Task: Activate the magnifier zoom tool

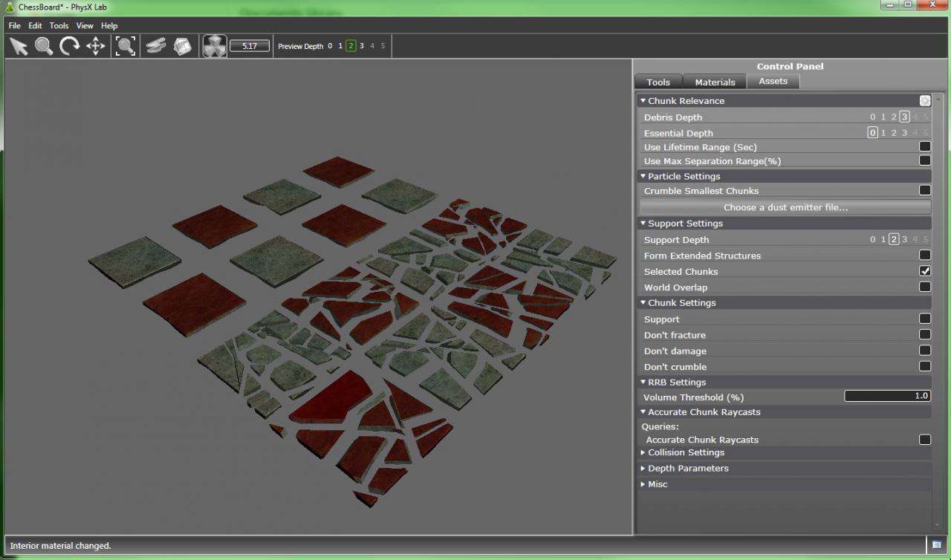Action: [x=44, y=46]
